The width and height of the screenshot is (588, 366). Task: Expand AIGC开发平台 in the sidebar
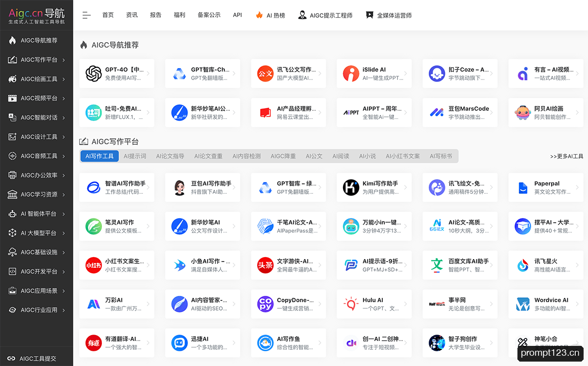[36, 271]
